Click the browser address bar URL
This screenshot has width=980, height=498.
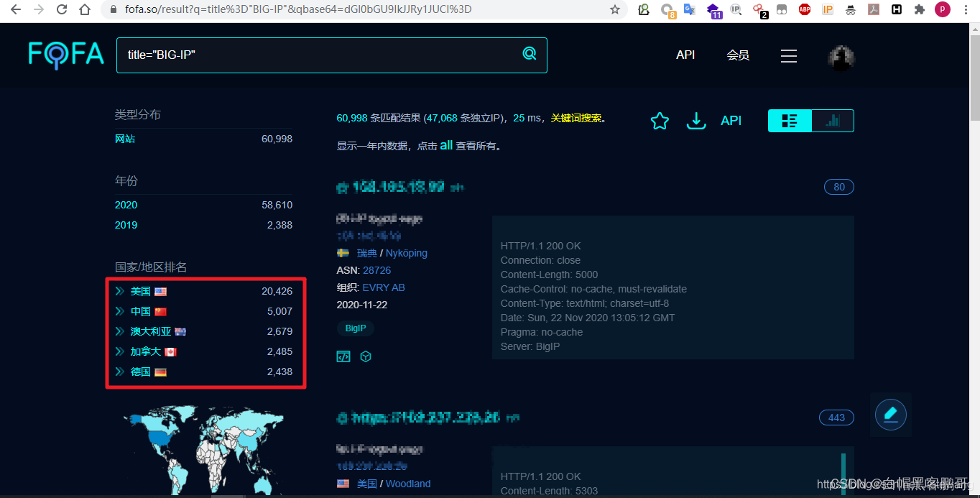(x=299, y=9)
